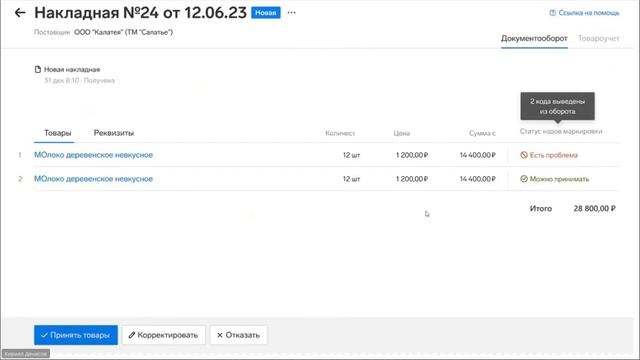Select the "Реквизиты" tab

click(x=114, y=133)
